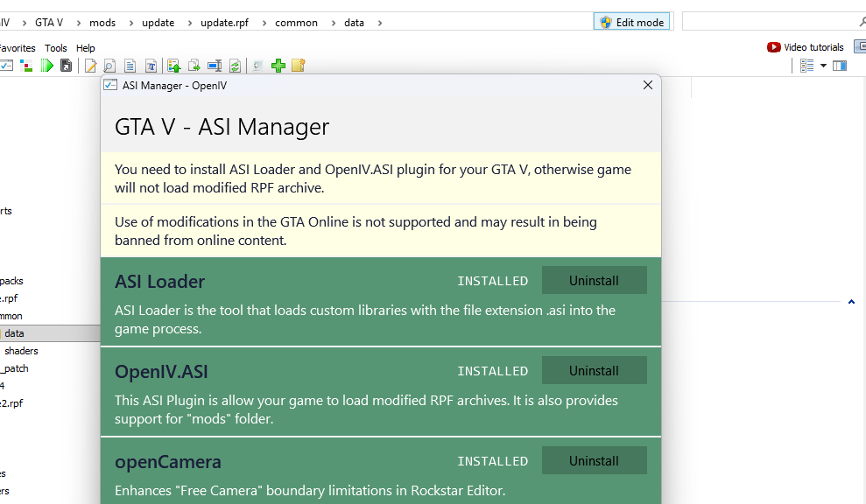Select the packs item in the tree
The width and height of the screenshot is (866, 504).
[11, 281]
